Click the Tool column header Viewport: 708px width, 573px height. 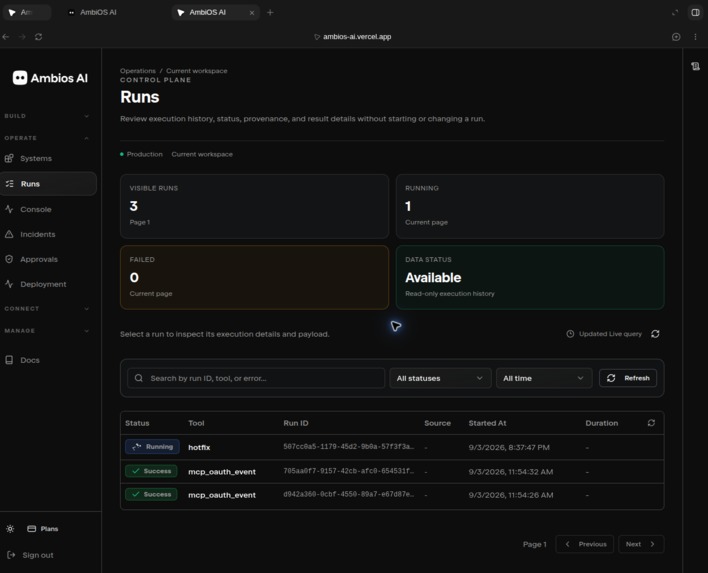point(196,423)
